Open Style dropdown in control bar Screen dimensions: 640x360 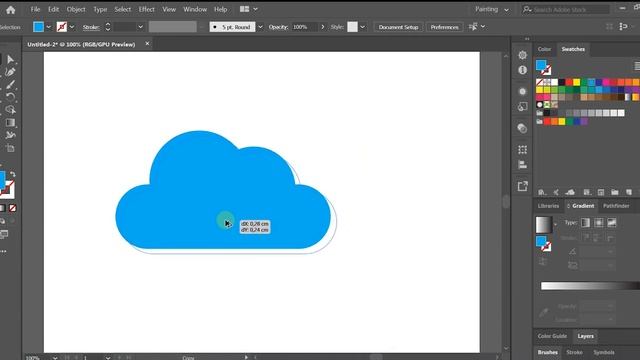point(362,27)
